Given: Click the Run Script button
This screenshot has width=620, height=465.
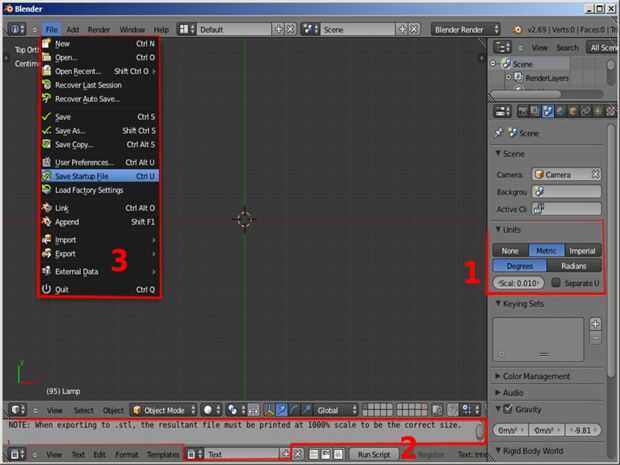Looking at the screenshot, I should click(x=374, y=454).
